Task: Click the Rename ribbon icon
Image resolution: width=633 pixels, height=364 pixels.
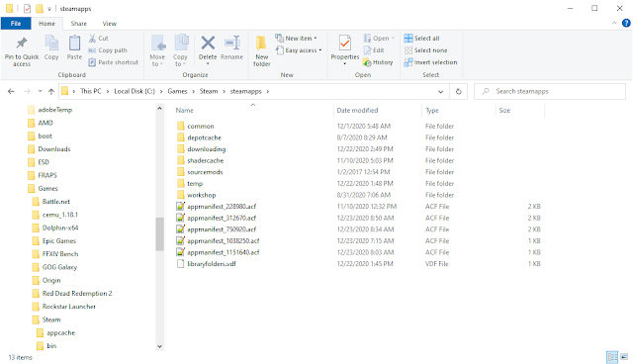Action: pos(232,43)
